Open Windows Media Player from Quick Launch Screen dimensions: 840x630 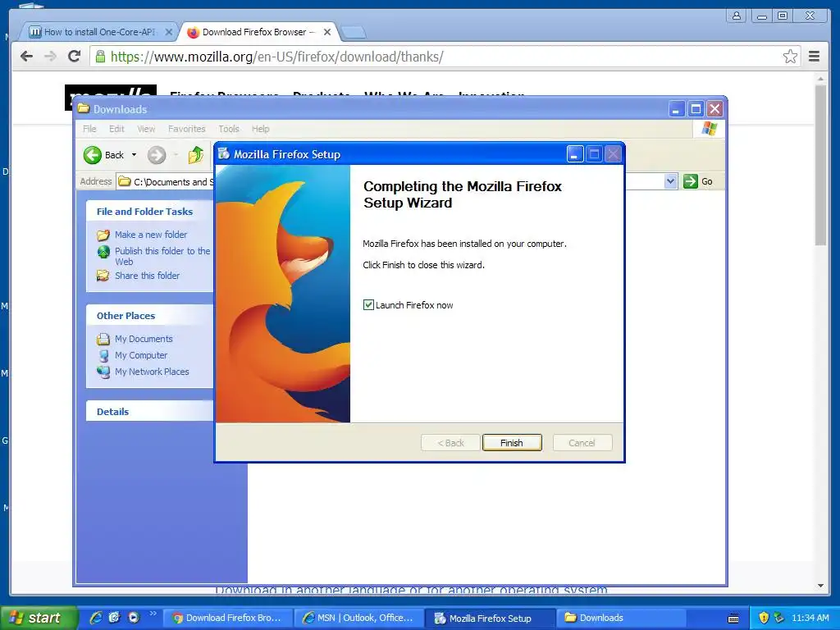[x=134, y=618]
